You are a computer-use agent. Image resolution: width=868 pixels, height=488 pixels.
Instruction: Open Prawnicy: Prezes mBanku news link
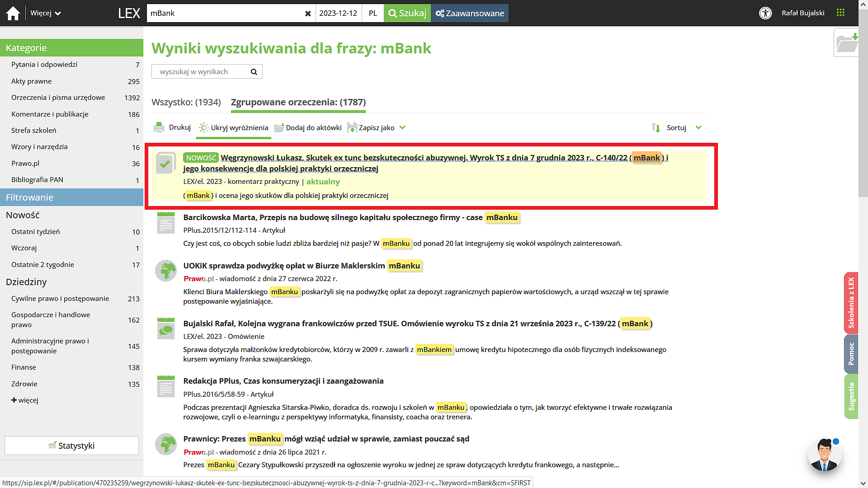[326, 439]
